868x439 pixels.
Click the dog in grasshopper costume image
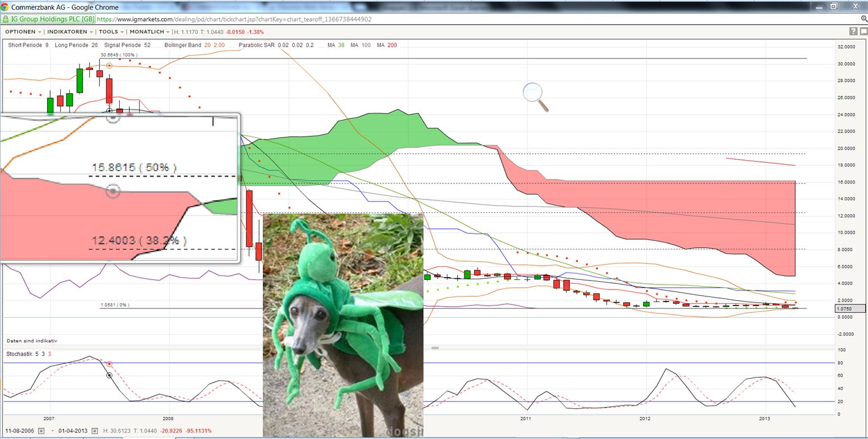point(343,325)
